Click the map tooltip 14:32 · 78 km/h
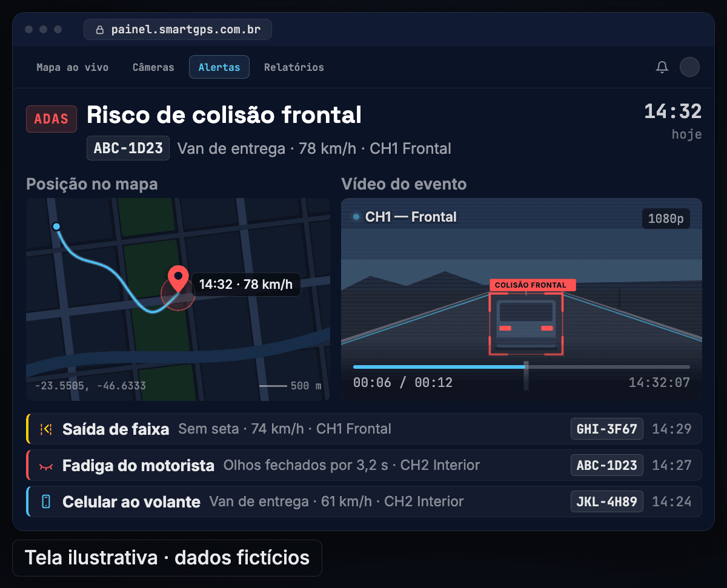The height and width of the screenshot is (588, 727). [246, 284]
